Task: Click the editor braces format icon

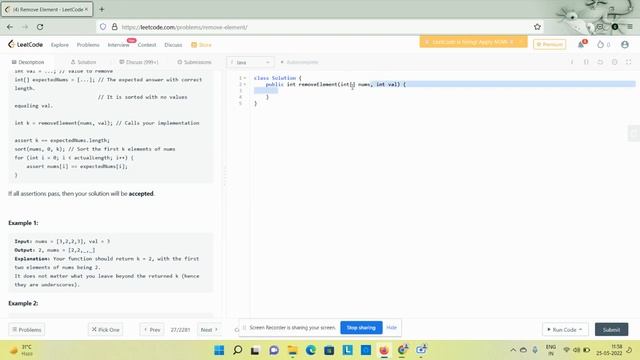Action: 586,62
